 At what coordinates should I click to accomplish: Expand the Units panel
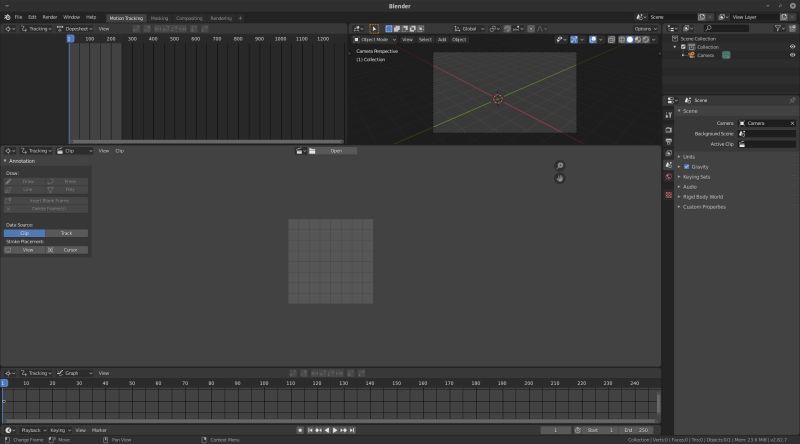click(x=689, y=157)
